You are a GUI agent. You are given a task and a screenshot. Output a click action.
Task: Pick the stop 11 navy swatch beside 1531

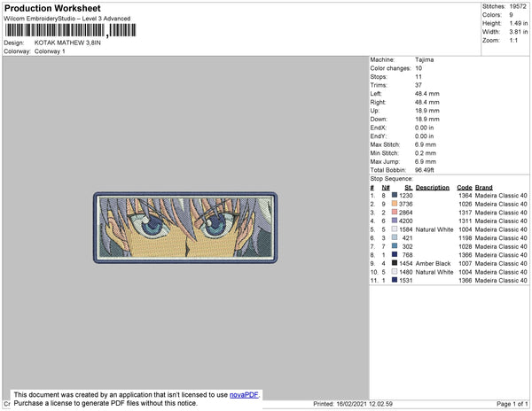click(x=395, y=280)
